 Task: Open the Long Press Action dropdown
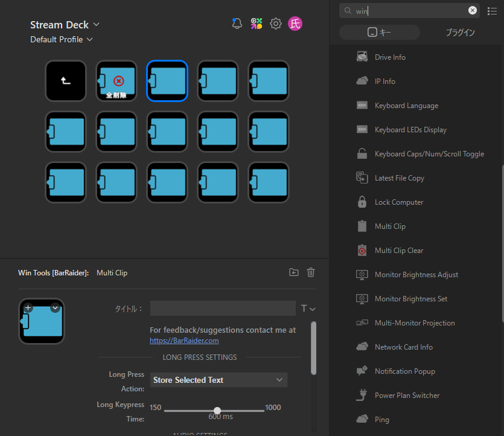[219, 380]
